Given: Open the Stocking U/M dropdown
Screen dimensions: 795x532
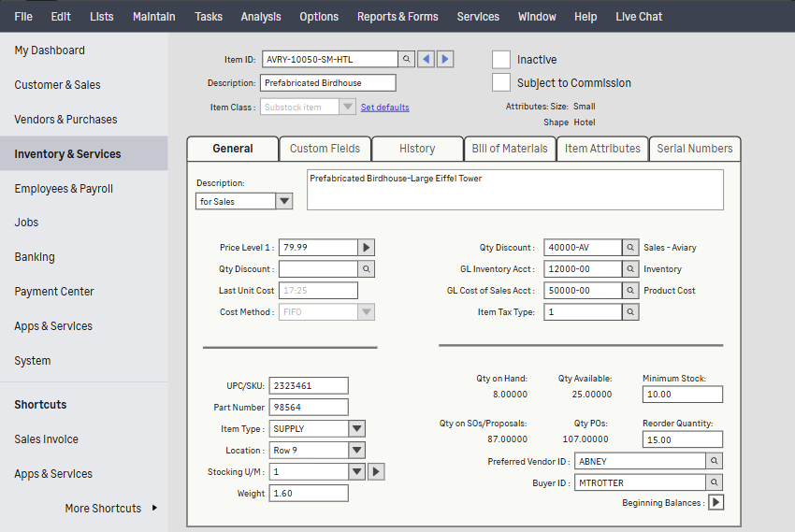Looking at the screenshot, I should pos(356,472).
